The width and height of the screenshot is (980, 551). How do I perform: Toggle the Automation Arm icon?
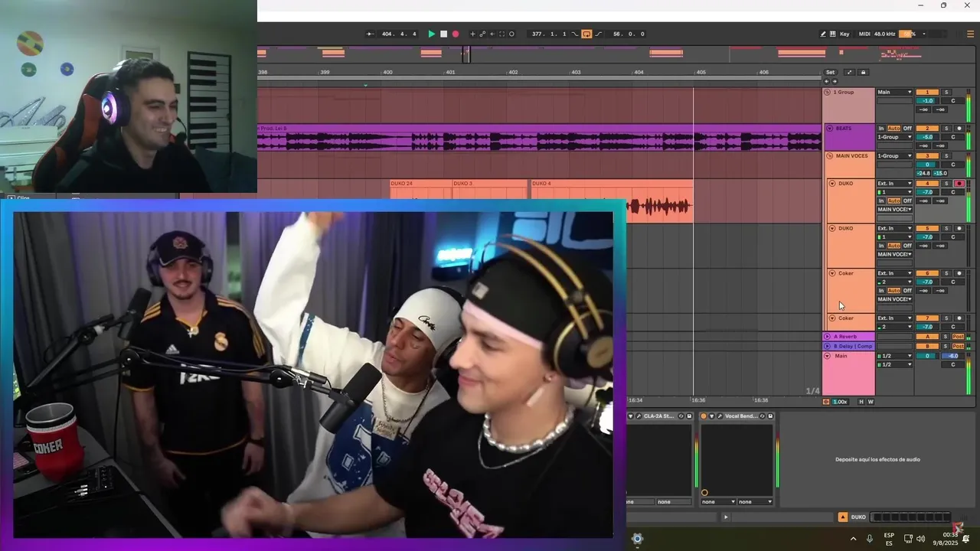tap(482, 34)
